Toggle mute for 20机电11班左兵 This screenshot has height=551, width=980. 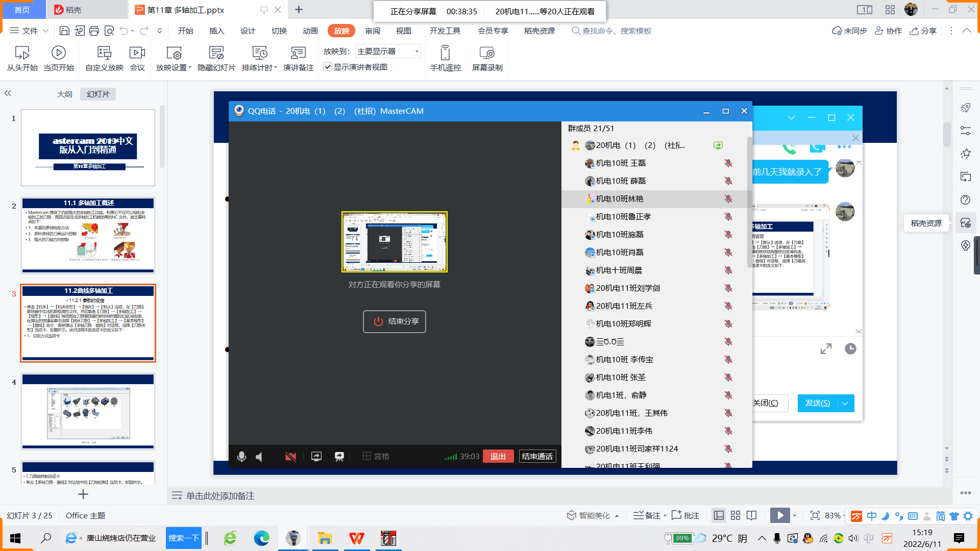728,306
